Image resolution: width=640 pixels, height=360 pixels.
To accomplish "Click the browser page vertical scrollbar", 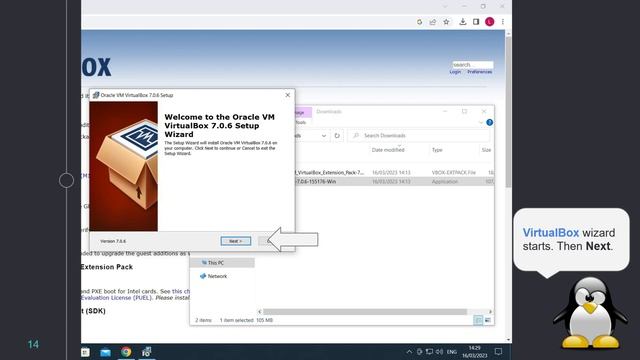I will [508, 112].
